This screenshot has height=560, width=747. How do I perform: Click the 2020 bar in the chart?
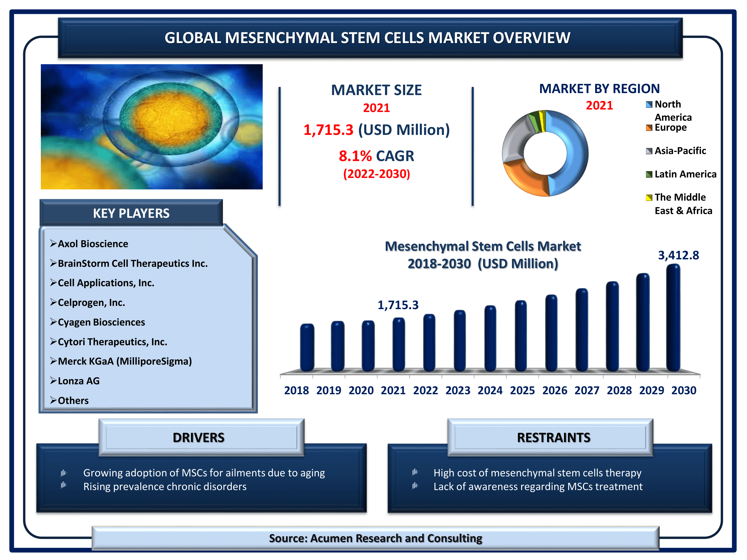[368, 346]
